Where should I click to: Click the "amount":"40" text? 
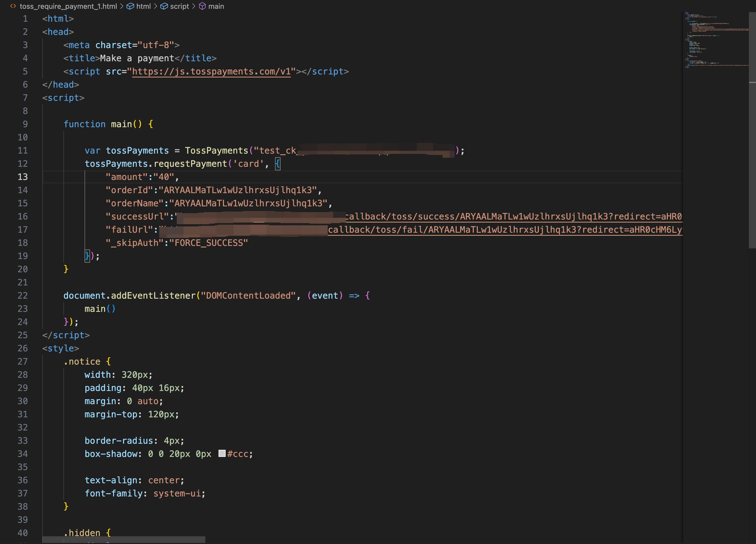[x=140, y=177]
